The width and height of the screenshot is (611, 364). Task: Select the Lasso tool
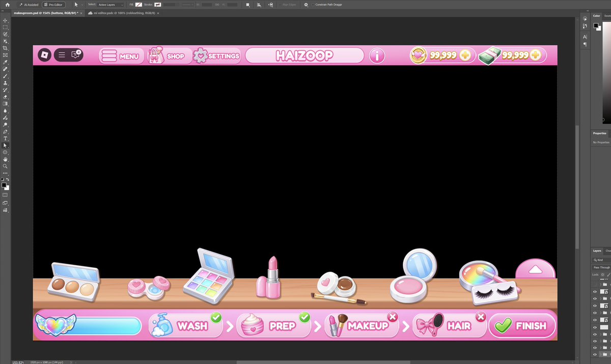tap(5, 34)
